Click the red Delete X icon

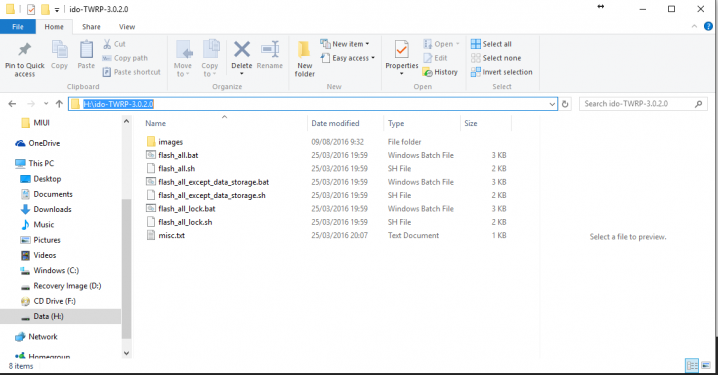point(242,49)
